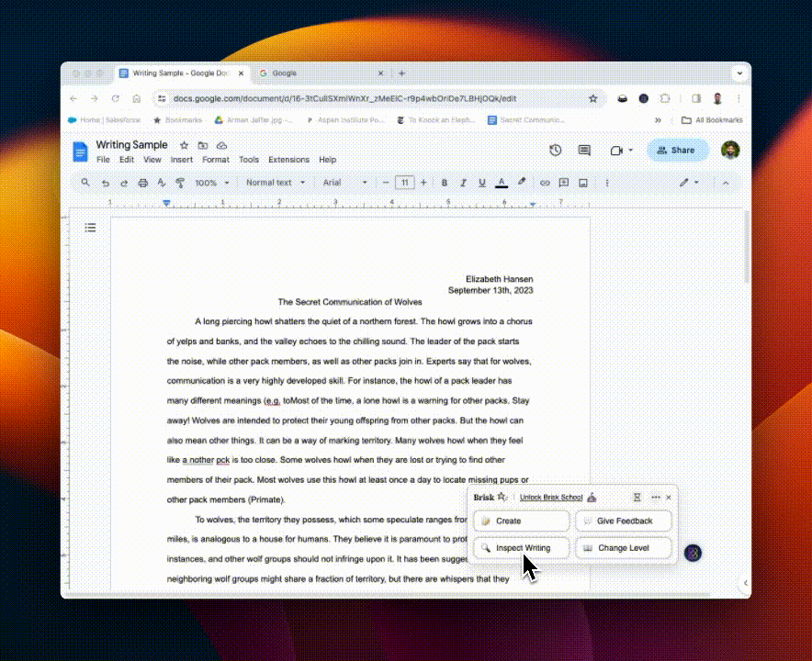Click the Brisk hourglass history icon
This screenshot has height=661, width=812.
tap(637, 498)
